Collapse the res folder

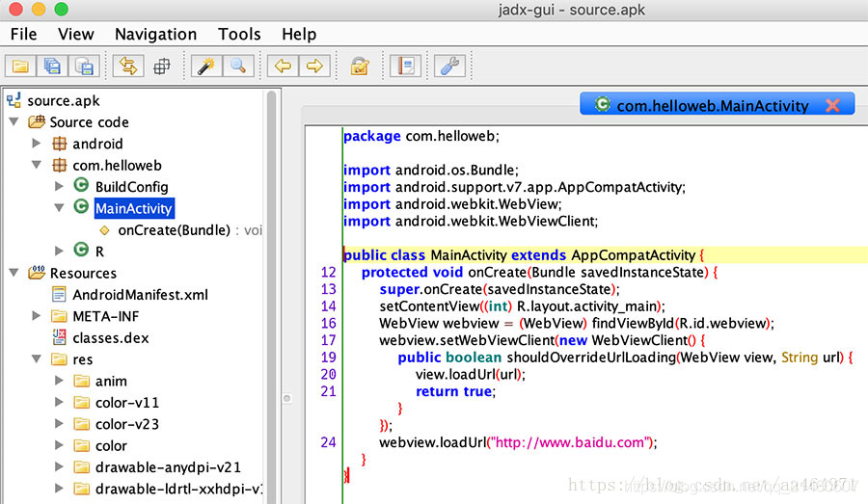(x=37, y=359)
